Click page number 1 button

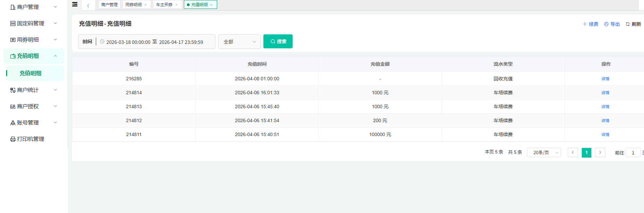[x=587, y=152]
